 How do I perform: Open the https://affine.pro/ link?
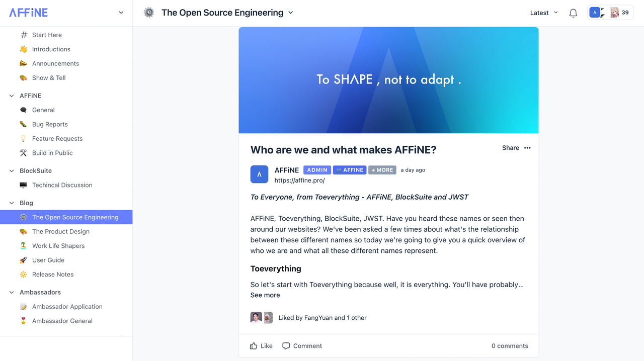coord(299,180)
